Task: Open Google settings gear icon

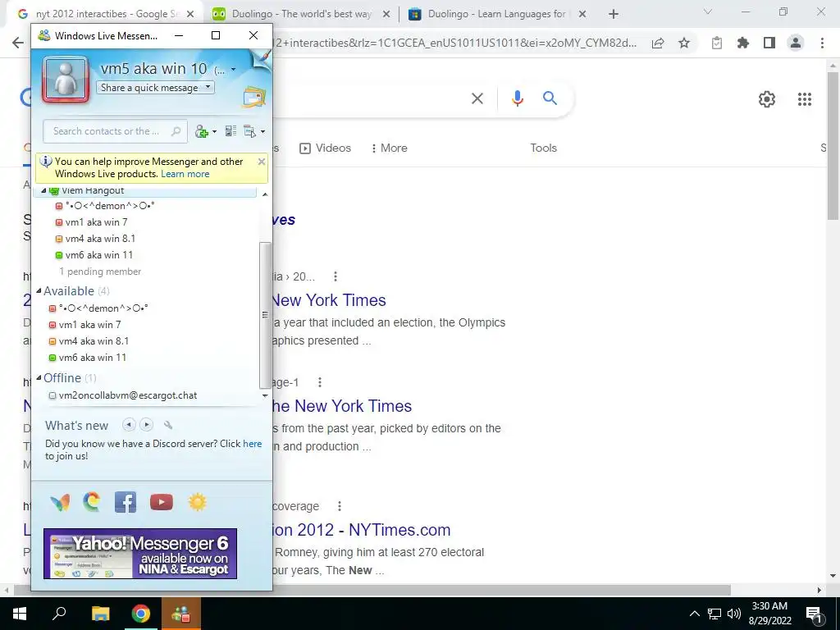Action: (x=767, y=99)
